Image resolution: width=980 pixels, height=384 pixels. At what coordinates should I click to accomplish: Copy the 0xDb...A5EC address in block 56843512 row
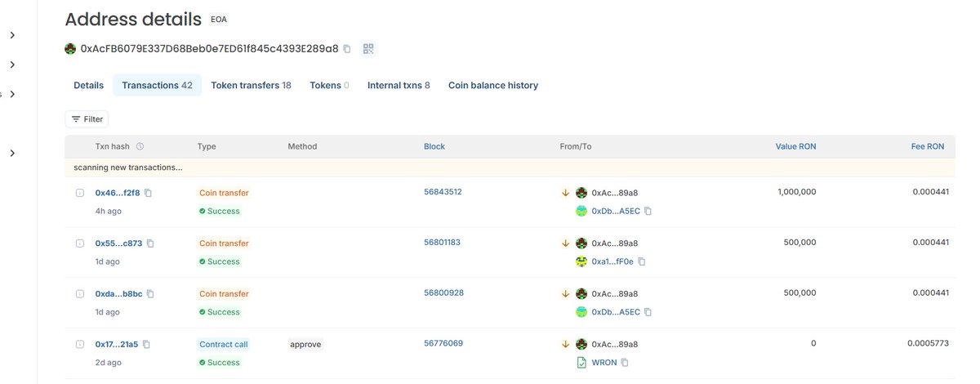pyautogui.click(x=648, y=211)
